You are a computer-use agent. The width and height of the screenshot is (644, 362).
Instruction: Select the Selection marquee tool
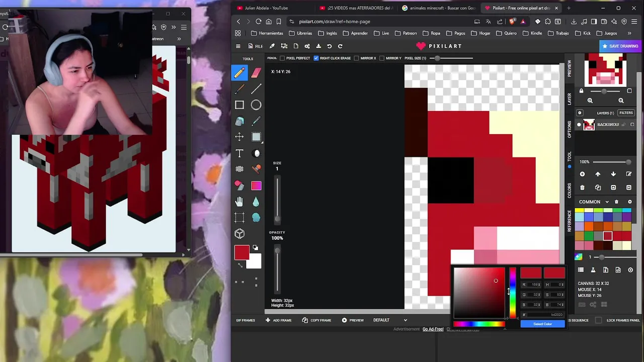[x=256, y=137]
